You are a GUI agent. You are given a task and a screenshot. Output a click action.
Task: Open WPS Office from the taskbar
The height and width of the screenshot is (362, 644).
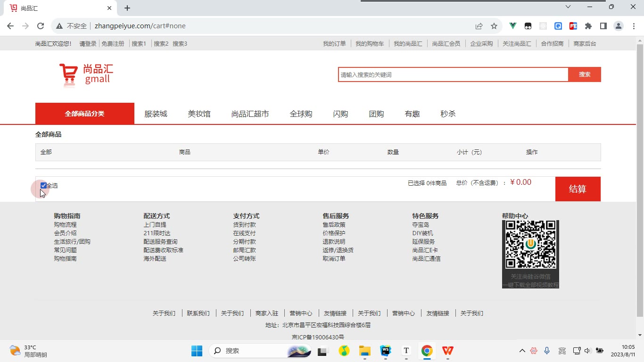(x=448, y=351)
